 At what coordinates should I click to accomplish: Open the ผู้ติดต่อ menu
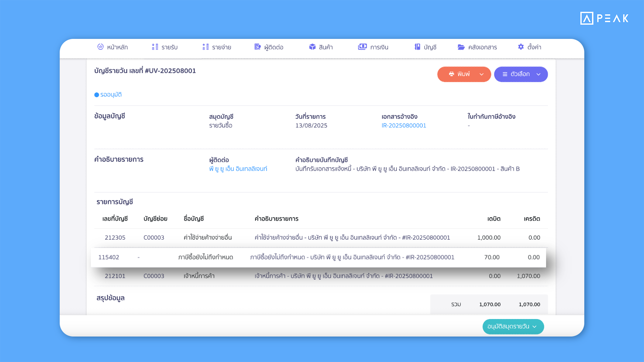(x=269, y=47)
